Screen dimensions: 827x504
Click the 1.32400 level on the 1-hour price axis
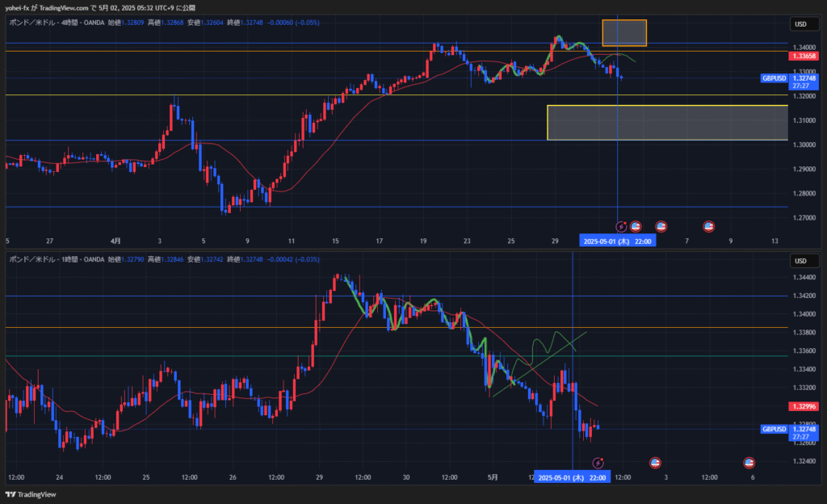point(804,461)
